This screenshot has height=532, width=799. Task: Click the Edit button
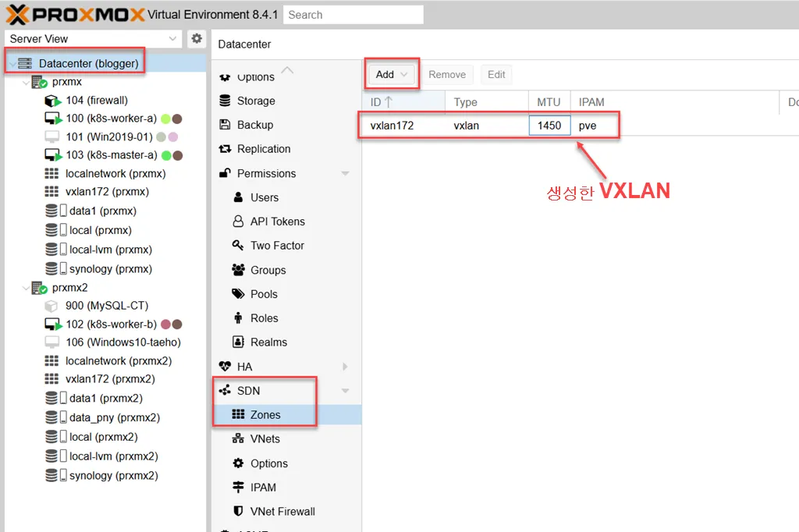(x=495, y=74)
